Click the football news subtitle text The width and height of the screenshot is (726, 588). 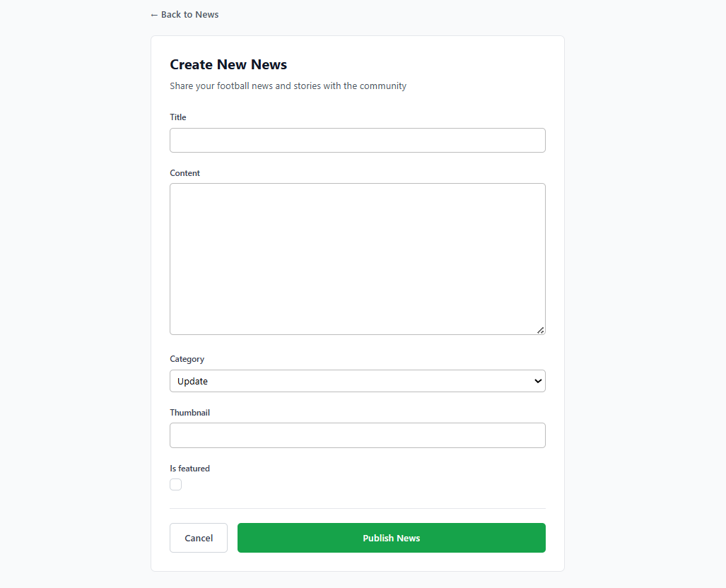click(288, 86)
